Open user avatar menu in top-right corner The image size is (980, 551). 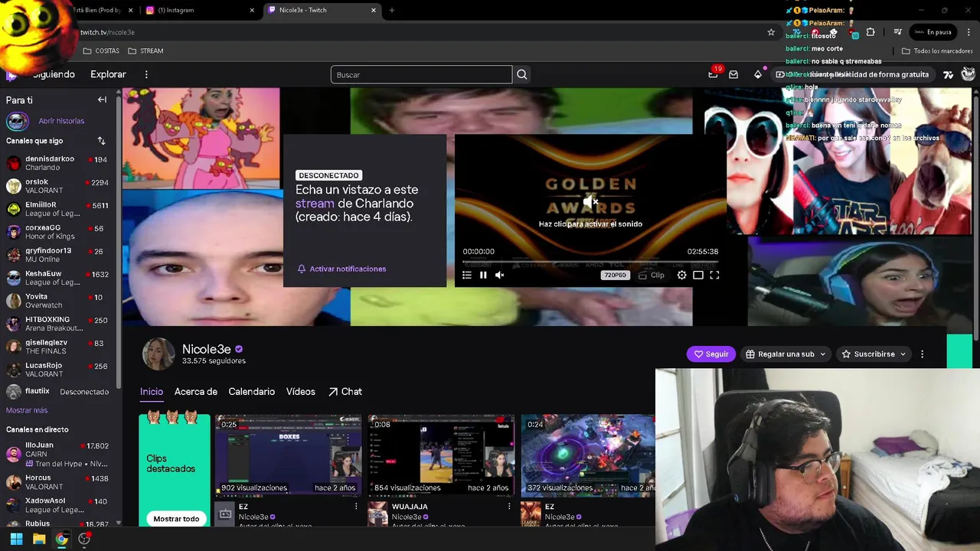click(969, 74)
